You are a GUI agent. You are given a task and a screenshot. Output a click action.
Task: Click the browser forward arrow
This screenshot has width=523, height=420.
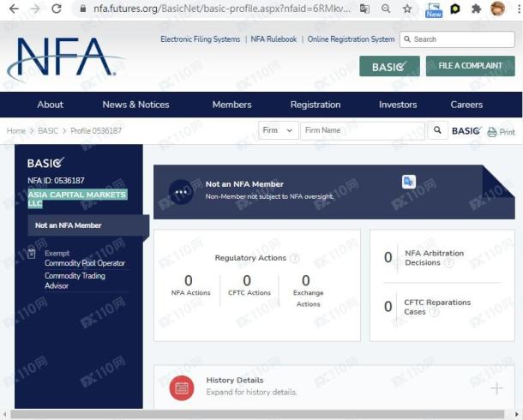(x=34, y=9)
